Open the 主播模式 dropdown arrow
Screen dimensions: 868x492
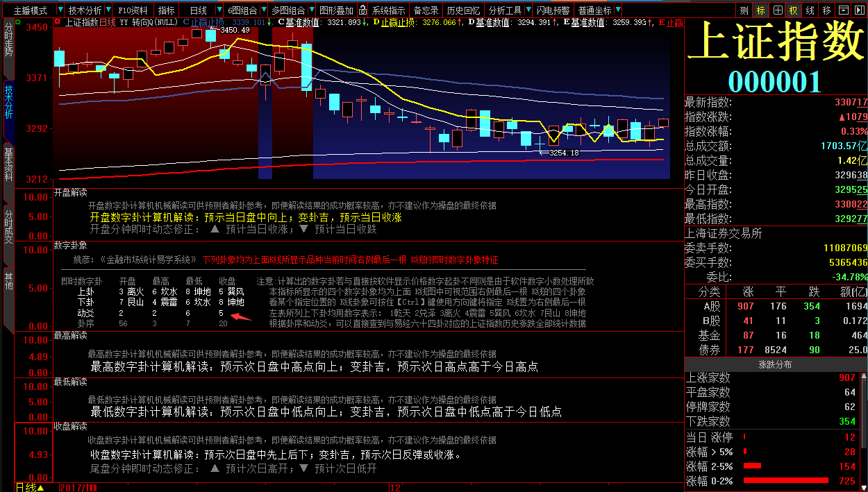tap(60, 10)
